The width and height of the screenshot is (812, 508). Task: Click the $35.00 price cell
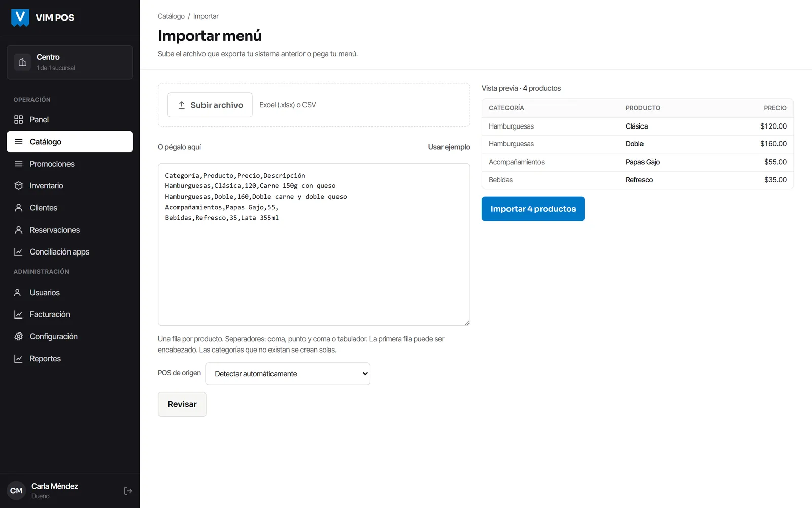click(x=775, y=180)
